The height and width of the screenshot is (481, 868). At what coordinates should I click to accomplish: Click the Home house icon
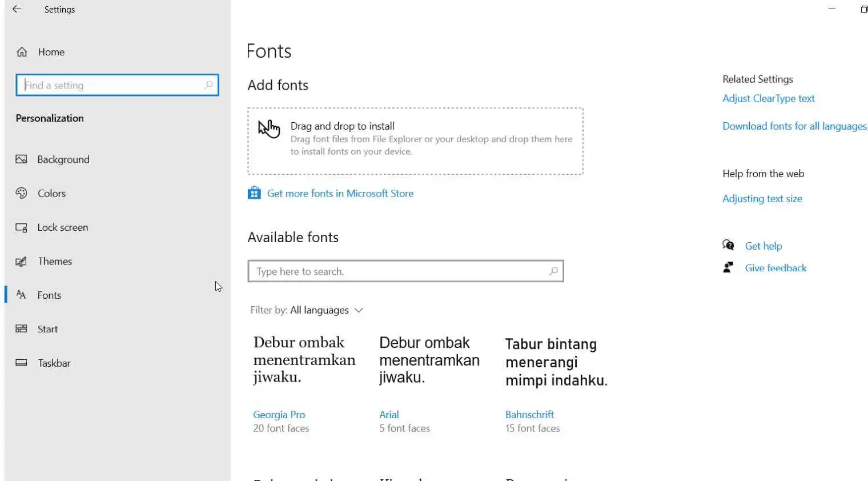22,52
